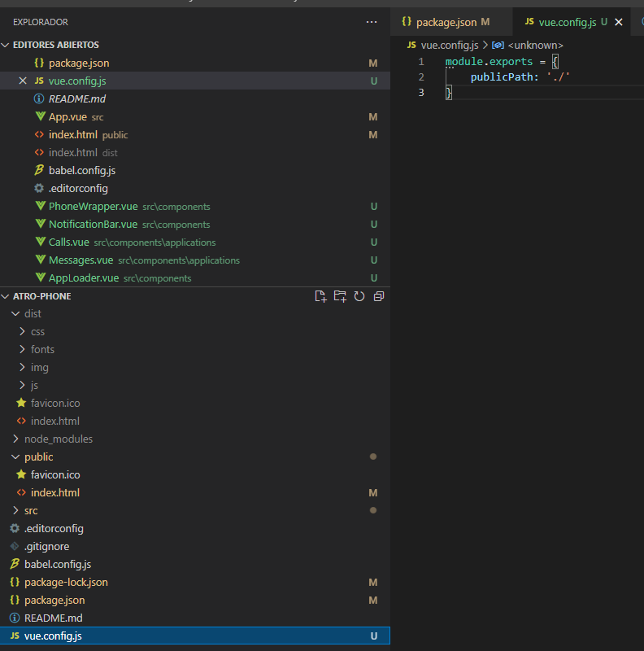The height and width of the screenshot is (651, 644).
Task: Select the vue.config.js editor tab
Action: (572, 22)
